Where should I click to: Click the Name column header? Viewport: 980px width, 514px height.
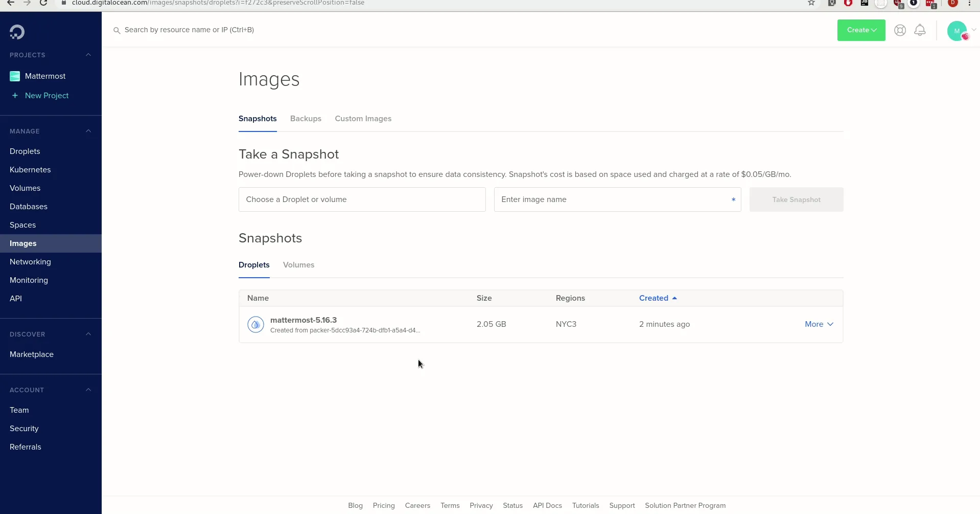pos(258,298)
